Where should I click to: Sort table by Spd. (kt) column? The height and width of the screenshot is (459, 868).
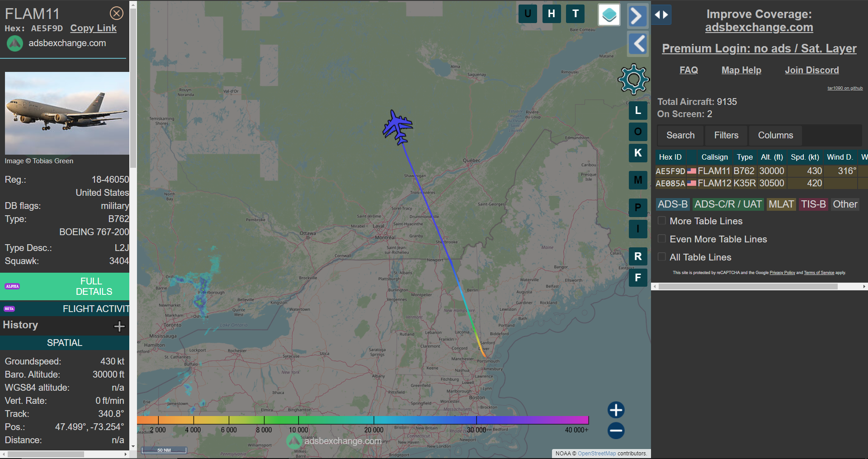(x=805, y=157)
